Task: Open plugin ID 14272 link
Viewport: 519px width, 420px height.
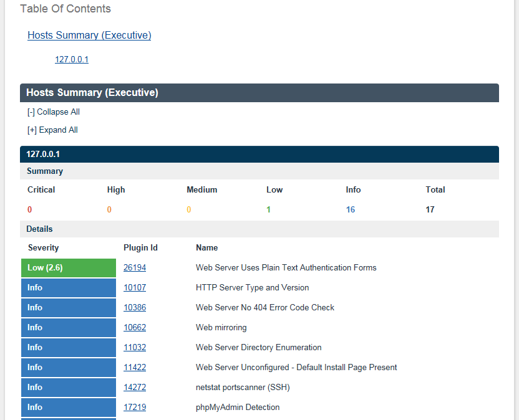Action: coord(135,387)
